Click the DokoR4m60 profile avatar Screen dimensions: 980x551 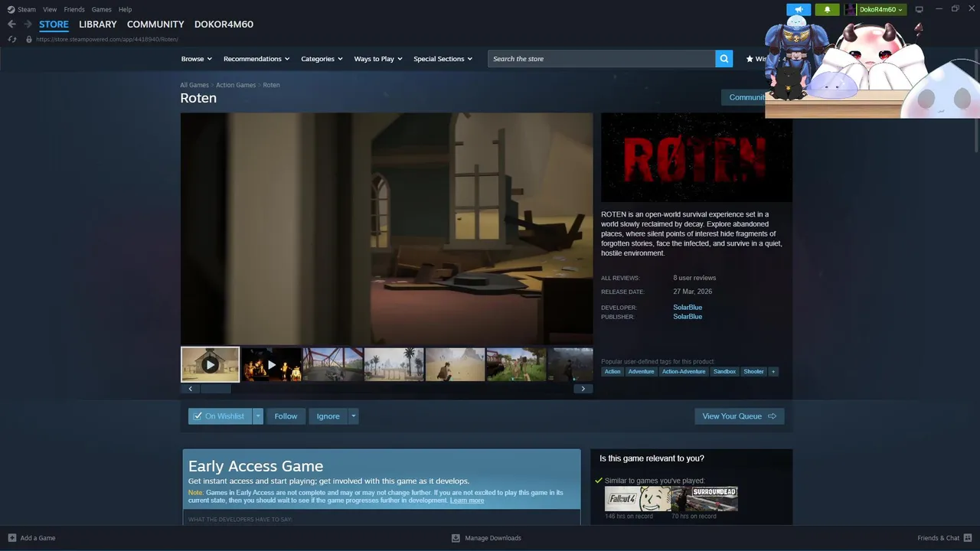tap(850, 9)
